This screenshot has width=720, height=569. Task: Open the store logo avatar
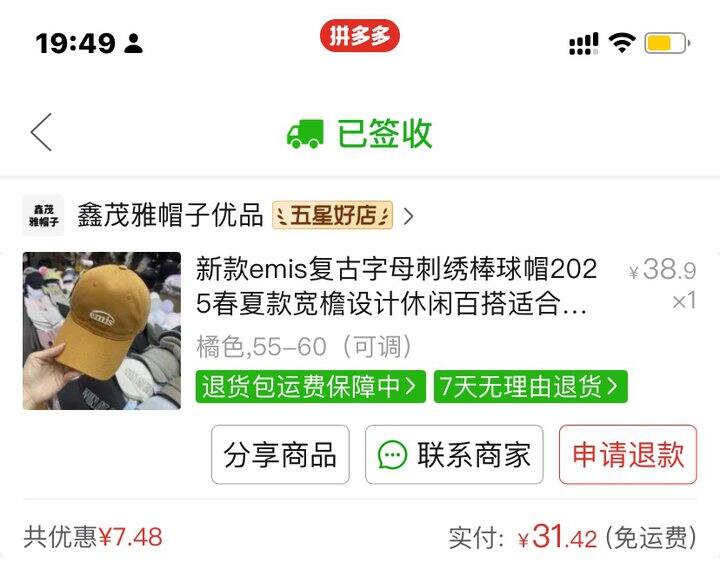[44, 215]
